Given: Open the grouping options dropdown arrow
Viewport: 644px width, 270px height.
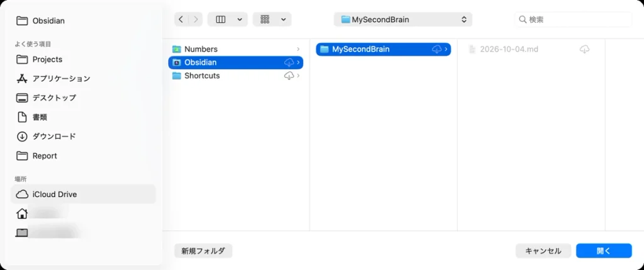Looking at the screenshot, I should coord(284,20).
